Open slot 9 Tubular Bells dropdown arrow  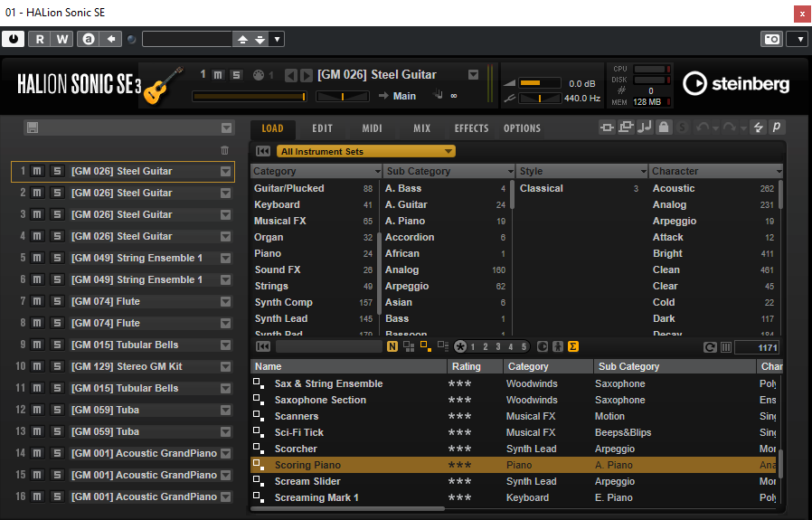(226, 345)
